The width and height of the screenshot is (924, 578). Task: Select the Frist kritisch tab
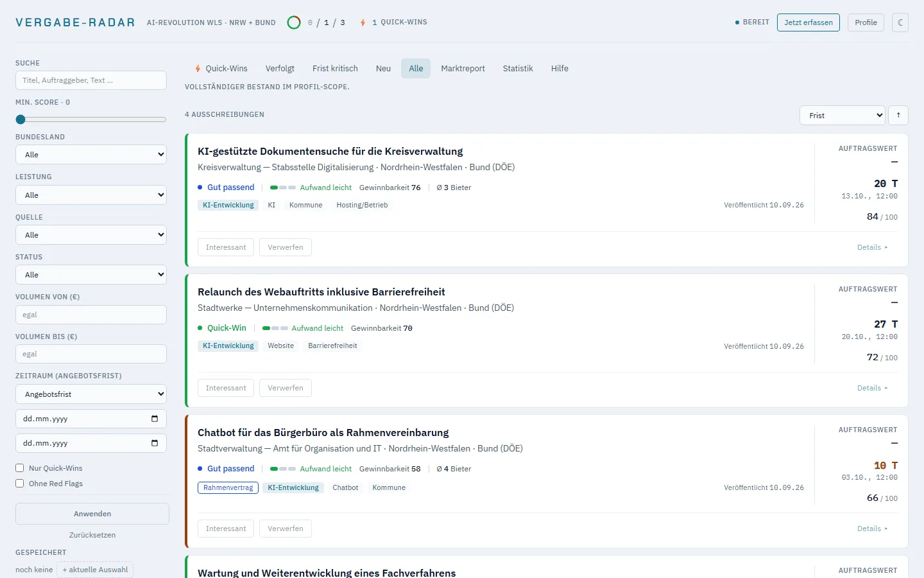click(x=335, y=68)
